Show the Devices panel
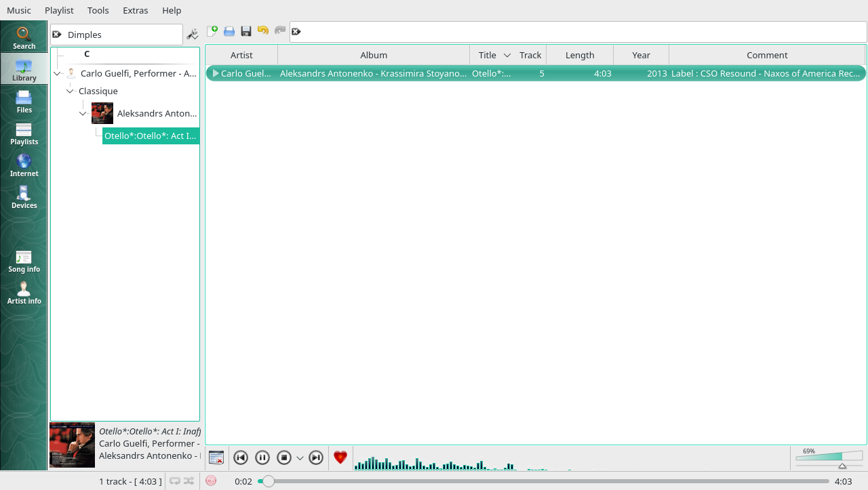This screenshot has height=490, width=868. [24, 197]
